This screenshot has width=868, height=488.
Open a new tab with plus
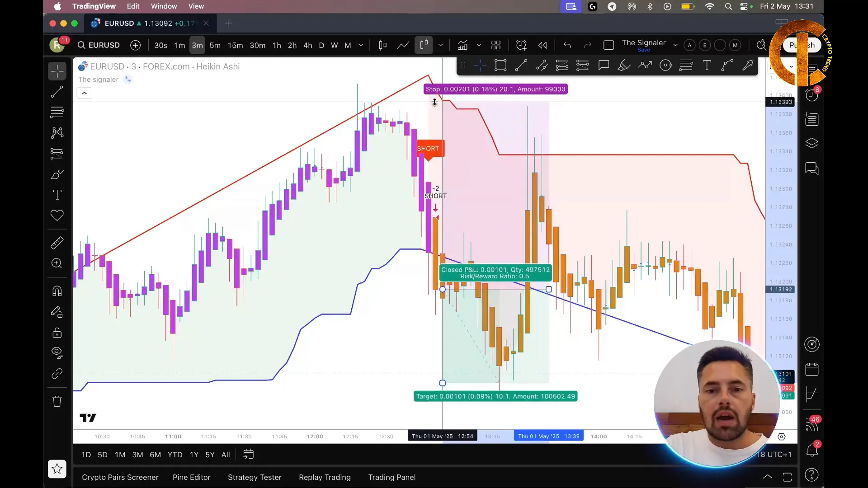click(228, 23)
